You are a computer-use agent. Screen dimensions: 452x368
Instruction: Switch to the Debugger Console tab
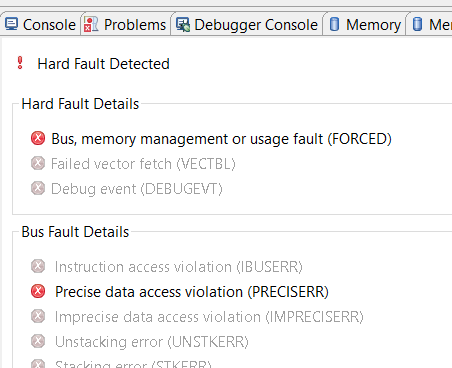click(247, 25)
